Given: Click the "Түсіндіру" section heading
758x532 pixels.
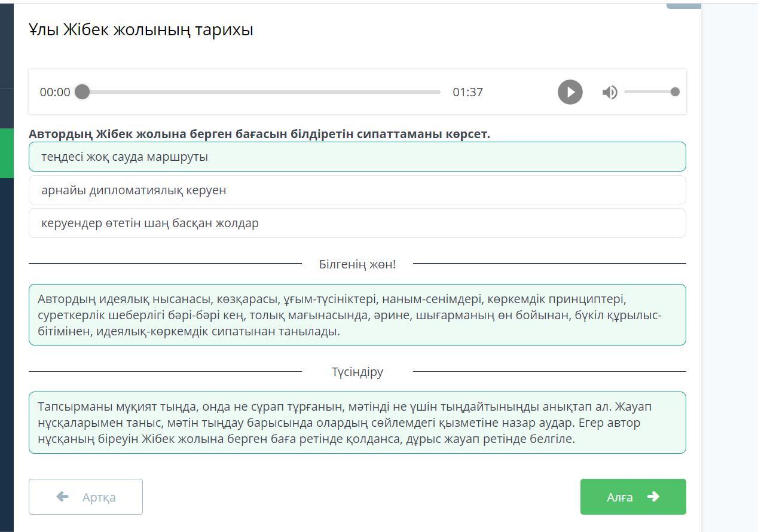Looking at the screenshot, I should pyautogui.click(x=357, y=372).
